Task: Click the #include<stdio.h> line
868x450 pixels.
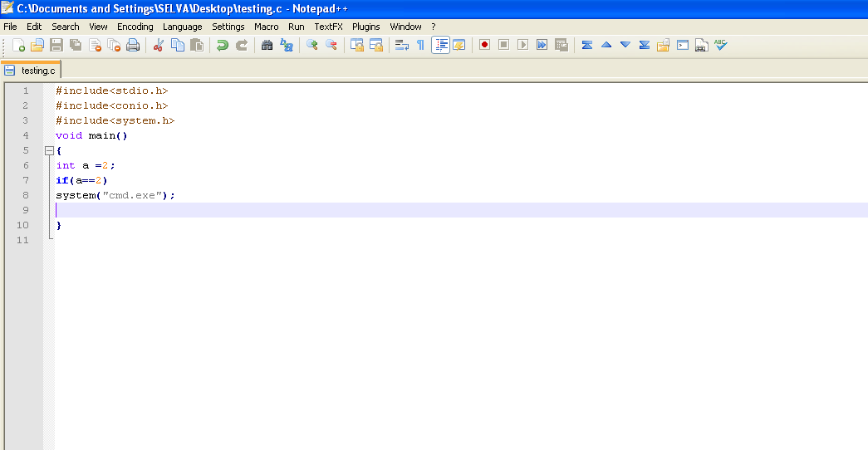Action: tap(112, 90)
